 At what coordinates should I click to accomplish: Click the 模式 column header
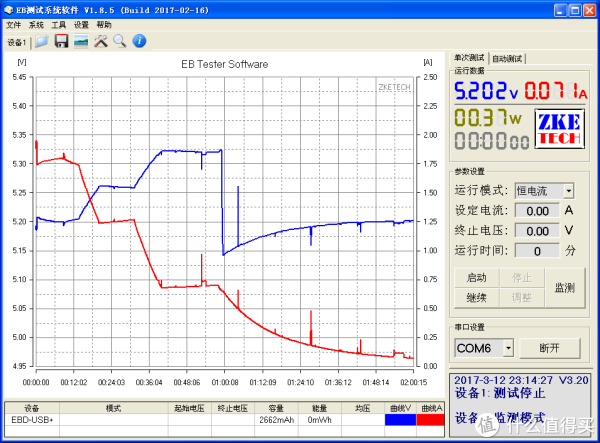114,408
